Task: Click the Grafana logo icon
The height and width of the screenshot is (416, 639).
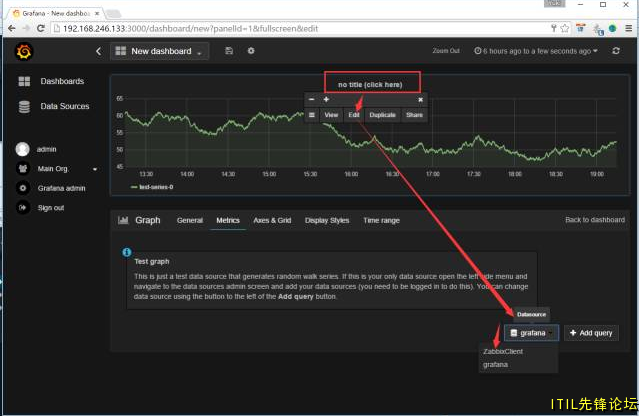Action: [x=24, y=51]
